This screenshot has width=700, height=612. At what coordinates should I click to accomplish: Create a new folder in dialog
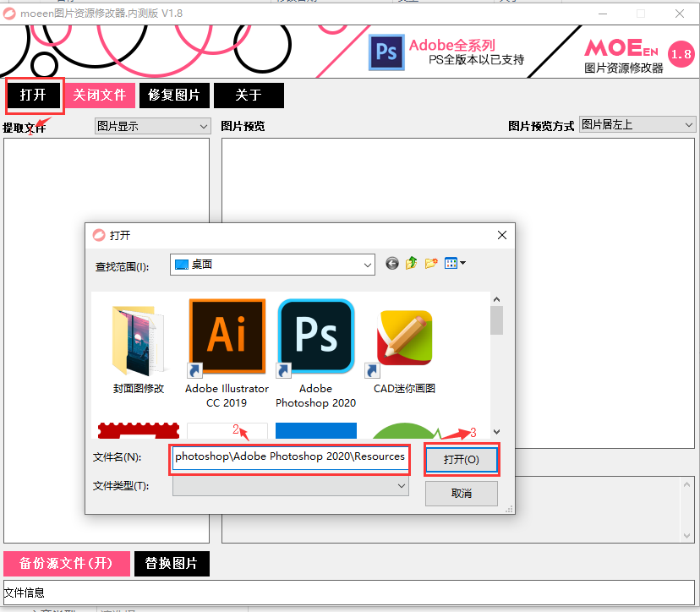pyautogui.click(x=431, y=263)
